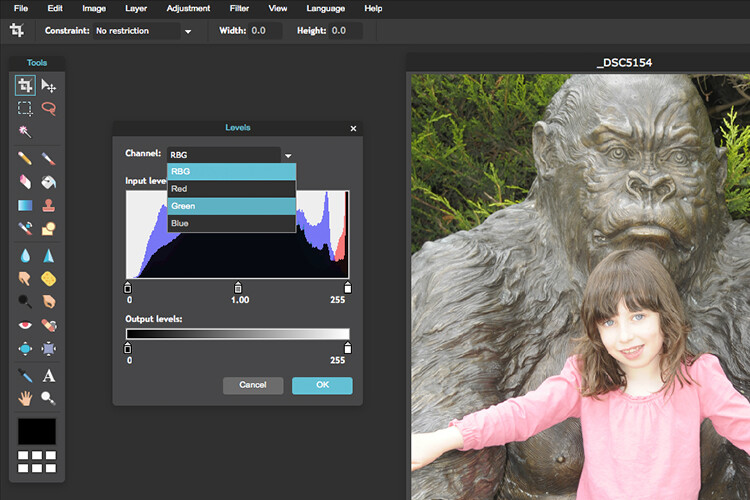This screenshot has width=750, height=500.
Task: Select the Red Eye Reduction tool
Action: click(25, 325)
